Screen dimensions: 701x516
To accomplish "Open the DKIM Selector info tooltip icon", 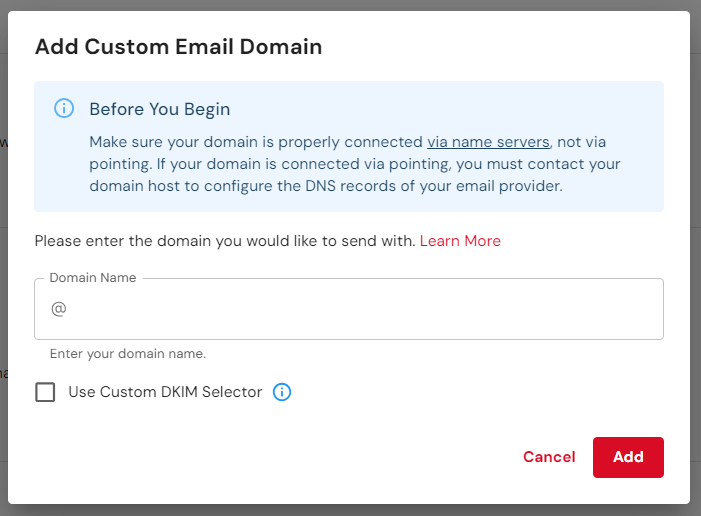I will coord(282,392).
